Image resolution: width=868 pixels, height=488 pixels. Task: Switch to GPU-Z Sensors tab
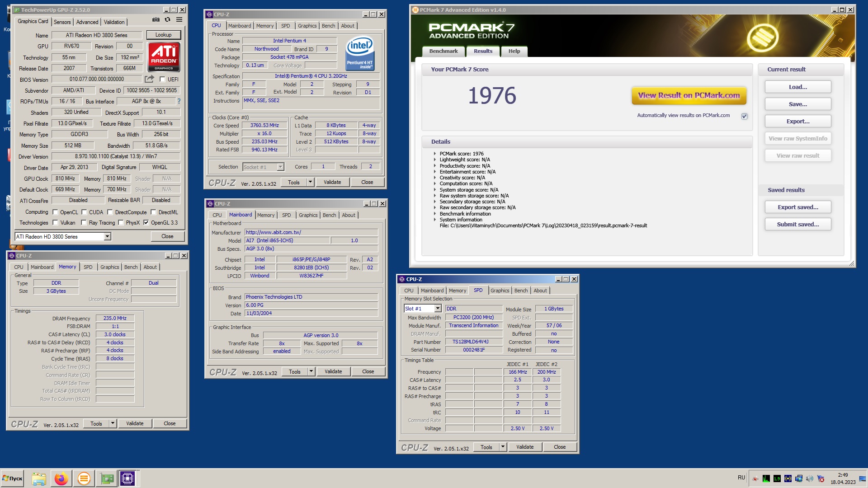tap(62, 22)
